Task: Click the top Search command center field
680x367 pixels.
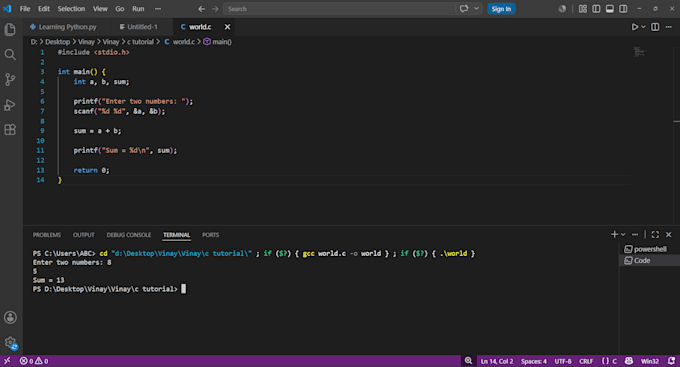Action: pos(339,9)
